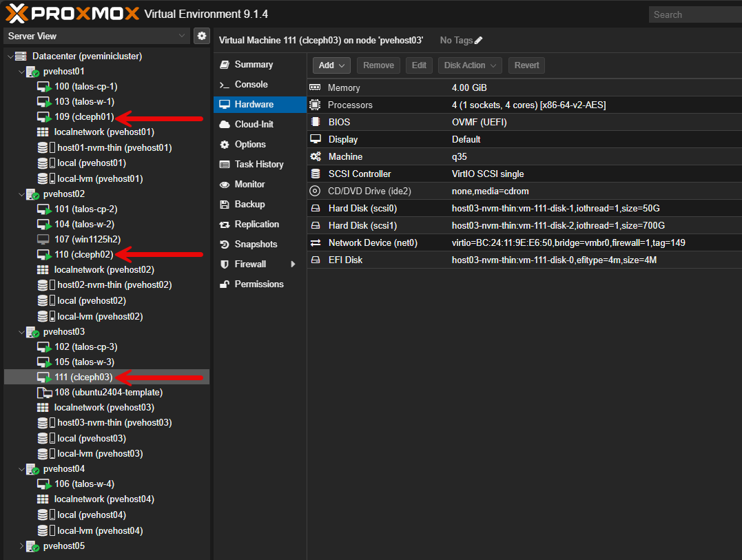Screen dimensions: 742x560
Task: Select the 'none,media=cdrom' value
Action: 490,191
